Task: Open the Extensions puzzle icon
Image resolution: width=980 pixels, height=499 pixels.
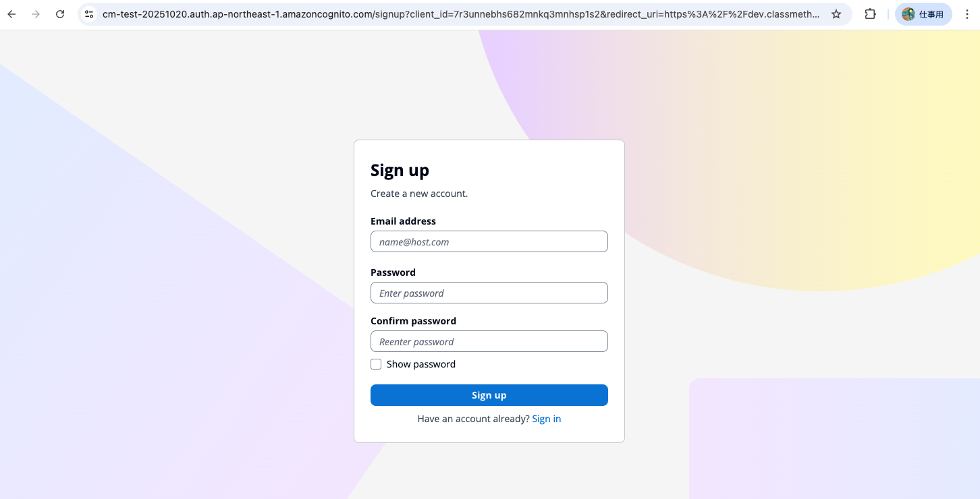Action: point(870,14)
